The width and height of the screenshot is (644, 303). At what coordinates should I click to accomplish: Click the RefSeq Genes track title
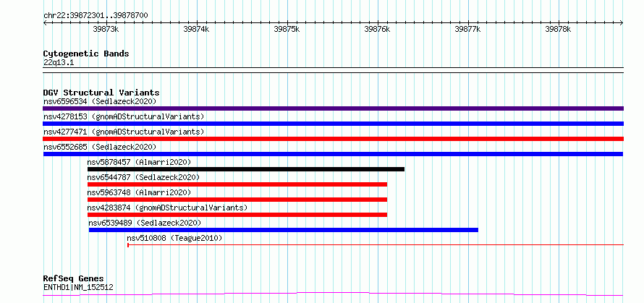click(73, 279)
